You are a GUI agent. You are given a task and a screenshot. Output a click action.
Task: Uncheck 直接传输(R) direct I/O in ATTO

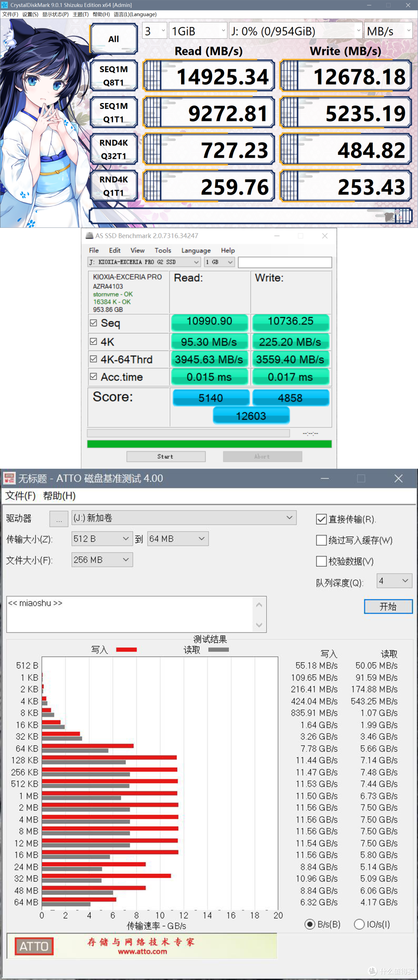point(321,519)
